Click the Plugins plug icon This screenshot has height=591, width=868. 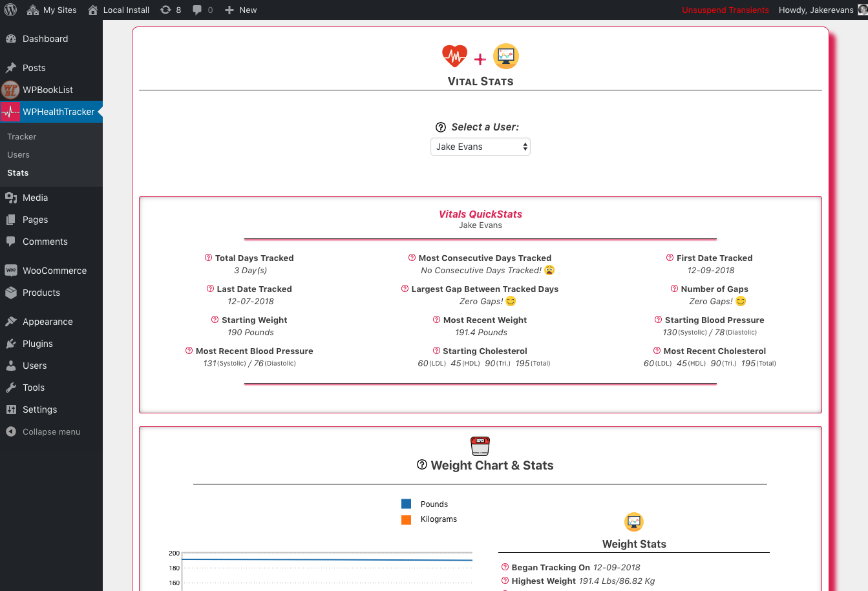click(11, 344)
